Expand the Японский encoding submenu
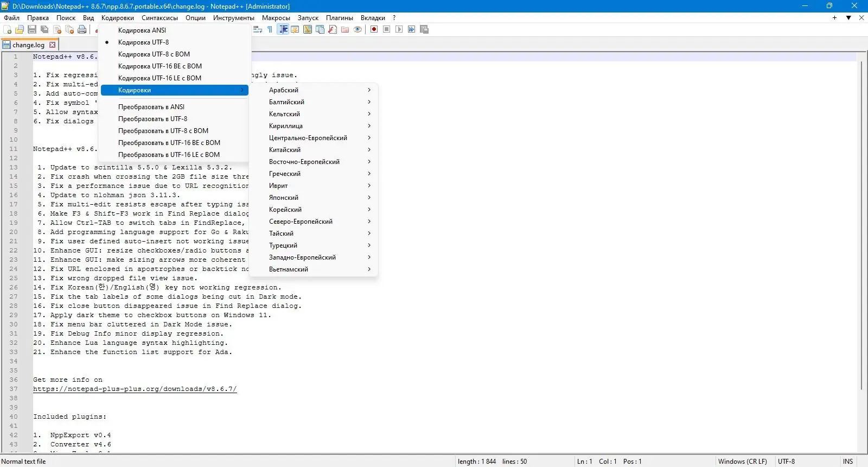 314,198
